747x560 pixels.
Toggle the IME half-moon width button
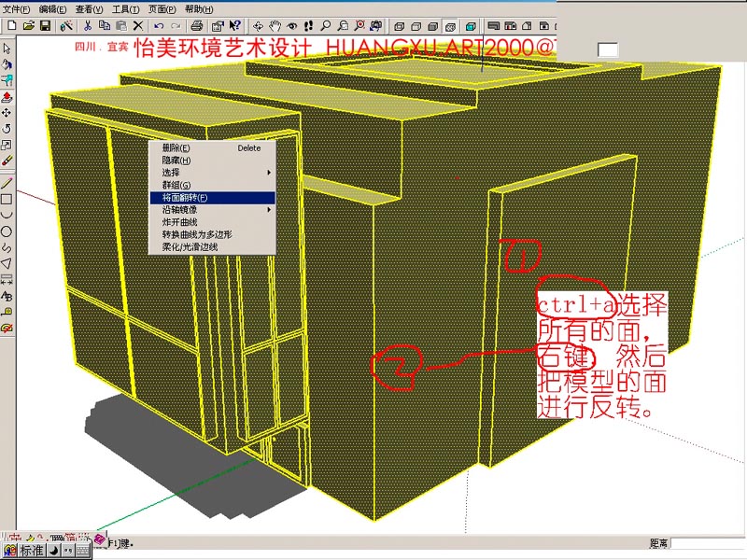53,551
